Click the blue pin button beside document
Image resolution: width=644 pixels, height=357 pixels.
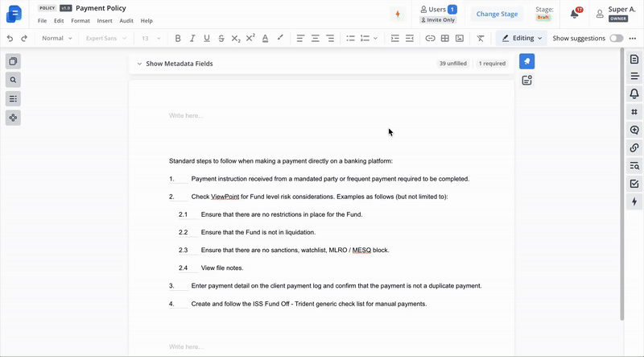527,61
